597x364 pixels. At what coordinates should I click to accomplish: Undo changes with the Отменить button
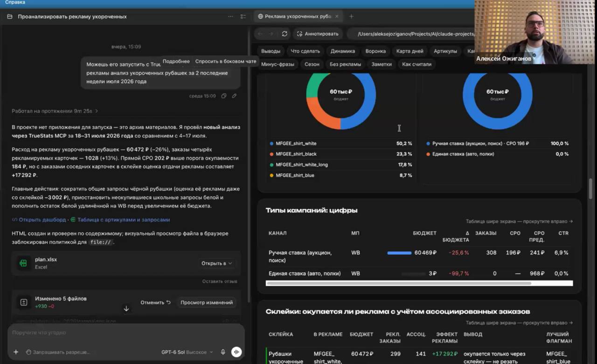pyautogui.click(x=156, y=302)
